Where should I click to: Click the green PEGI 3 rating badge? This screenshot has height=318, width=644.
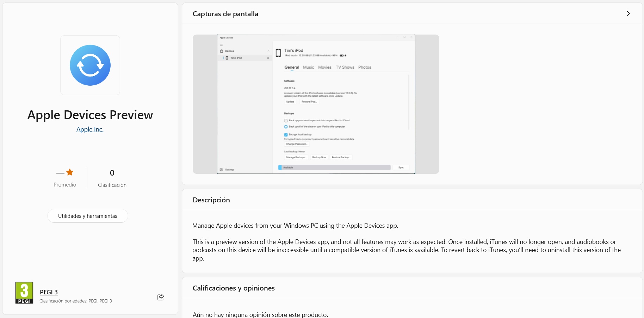tap(24, 293)
